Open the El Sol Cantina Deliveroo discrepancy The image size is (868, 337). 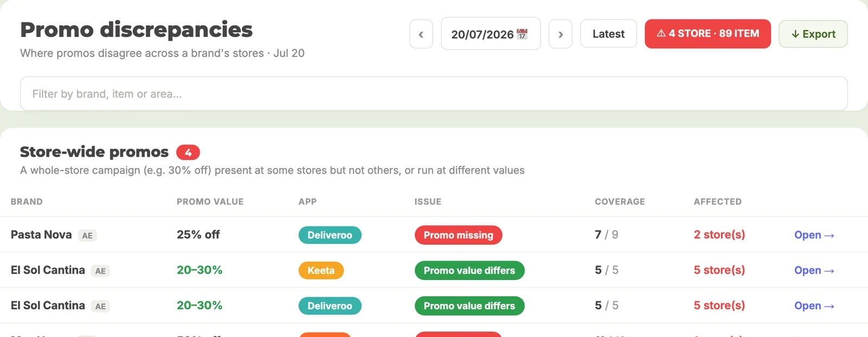click(814, 306)
